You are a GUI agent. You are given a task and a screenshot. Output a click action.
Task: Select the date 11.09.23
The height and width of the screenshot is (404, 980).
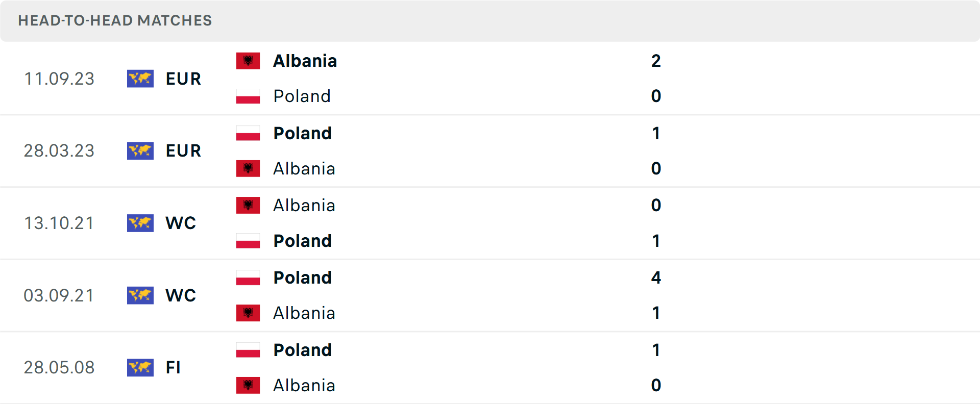tap(59, 79)
